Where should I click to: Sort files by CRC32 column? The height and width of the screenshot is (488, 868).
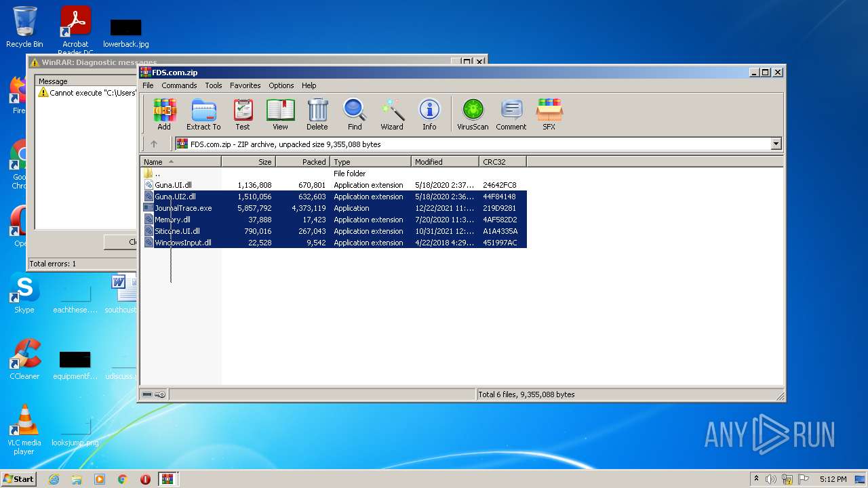[x=502, y=162]
